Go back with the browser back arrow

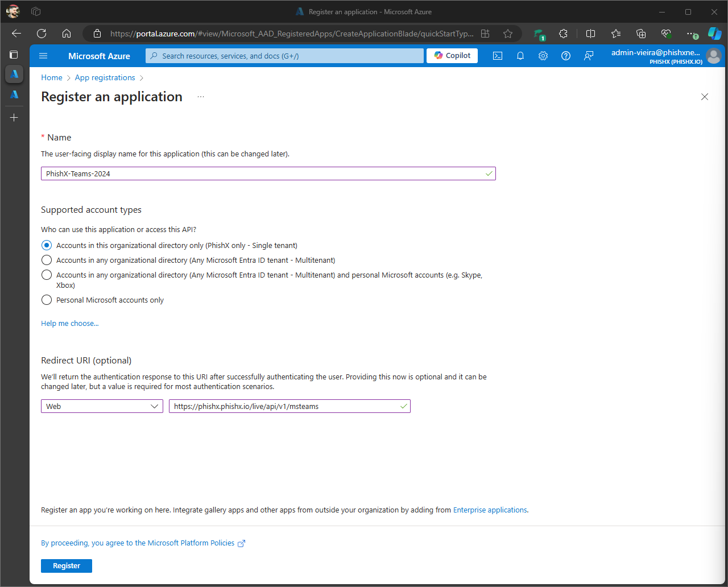click(16, 34)
